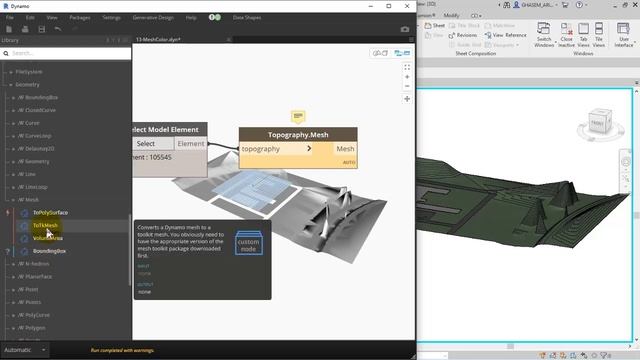The image size is (640, 360).
Task: Add BoundingBox query node from library
Action: click(x=49, y=251)
